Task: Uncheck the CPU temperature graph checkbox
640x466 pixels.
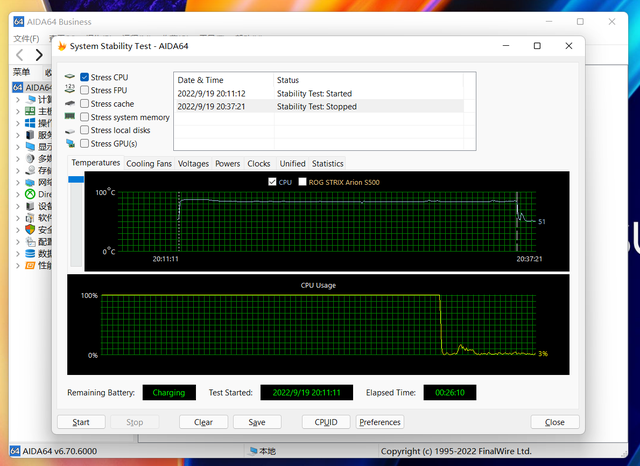Action: [x=272, y=182]
